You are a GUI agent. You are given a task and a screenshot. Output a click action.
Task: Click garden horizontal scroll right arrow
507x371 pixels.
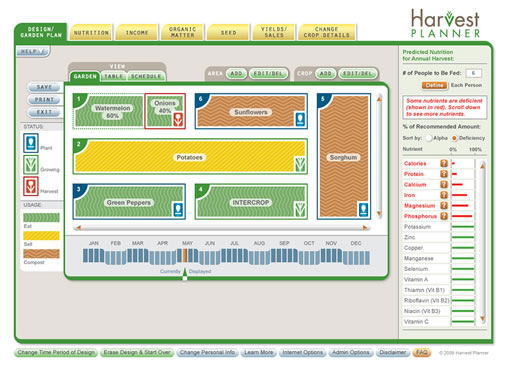(x=365, y=228)
